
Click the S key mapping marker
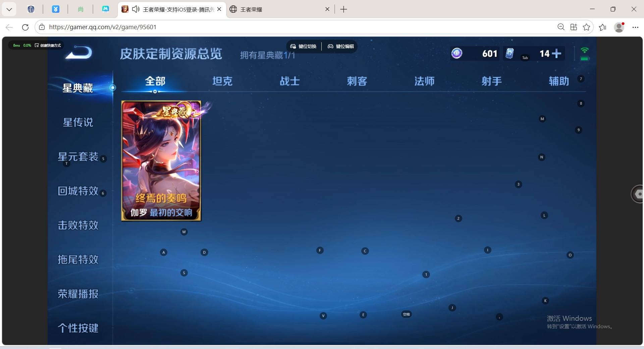tap(184, 273)
